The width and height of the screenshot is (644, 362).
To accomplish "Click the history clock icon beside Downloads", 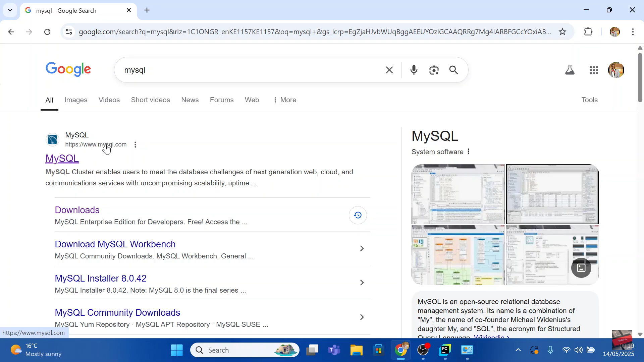I will [x=358, y=215].
